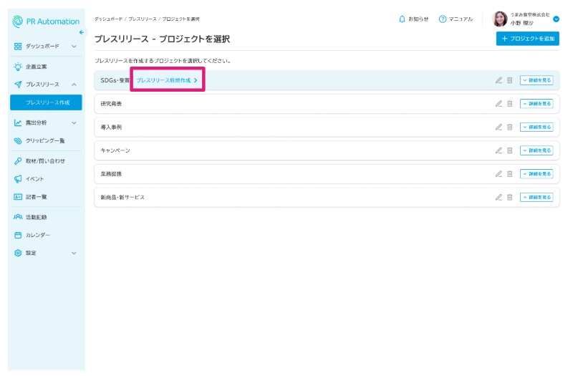Expand the 設定 sidebar menu
Screen dimensions: 588x376
(74, 253)
